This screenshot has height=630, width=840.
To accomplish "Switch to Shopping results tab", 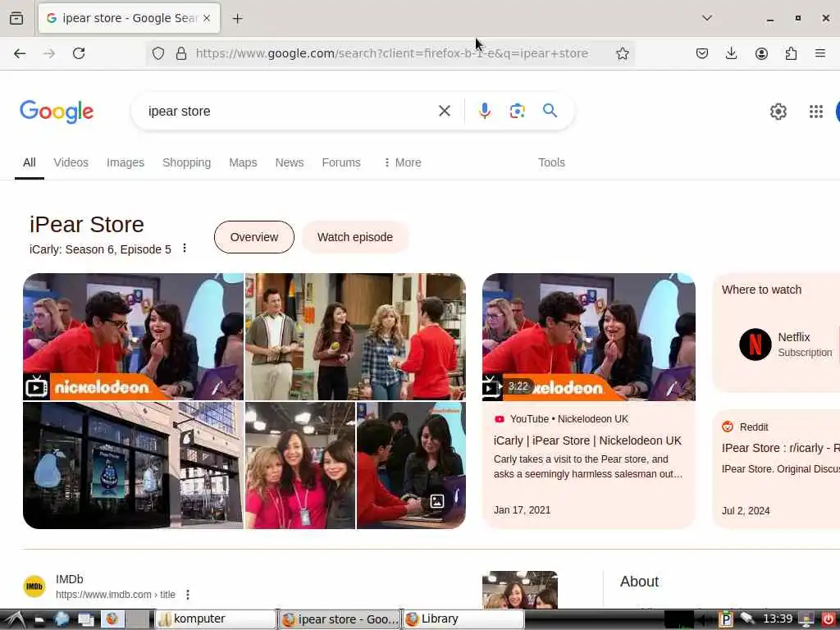I will [x=186, y=162].
